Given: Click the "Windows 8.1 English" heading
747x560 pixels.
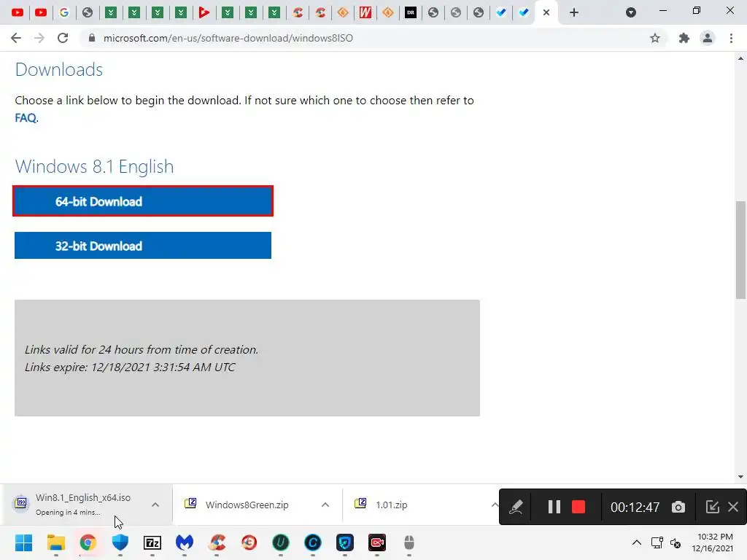Looking at the screenshot, I should click(94, 167).
